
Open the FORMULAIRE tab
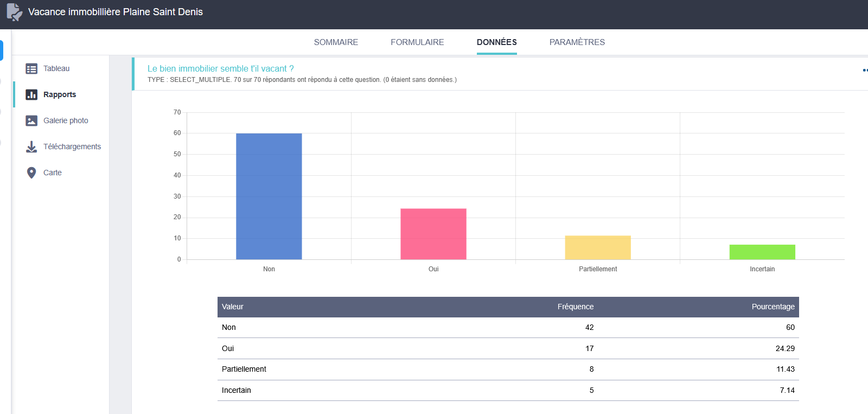pyautogui.click(x=417, y=42)
